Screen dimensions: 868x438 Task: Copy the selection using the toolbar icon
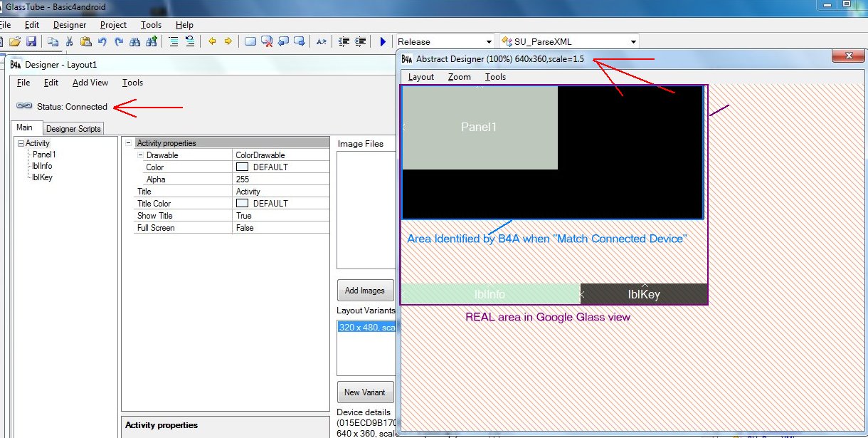[x=53, y=41]
